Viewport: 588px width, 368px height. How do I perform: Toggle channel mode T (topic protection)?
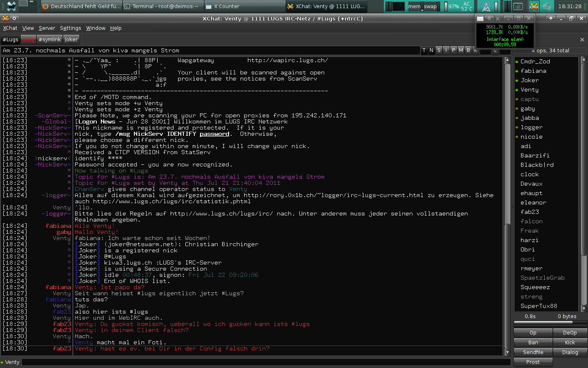424,50
